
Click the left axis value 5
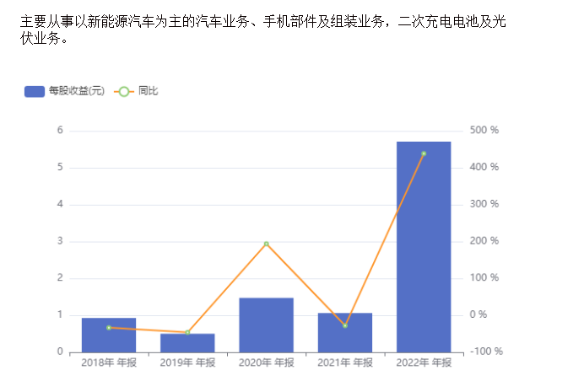coord(60,167)
